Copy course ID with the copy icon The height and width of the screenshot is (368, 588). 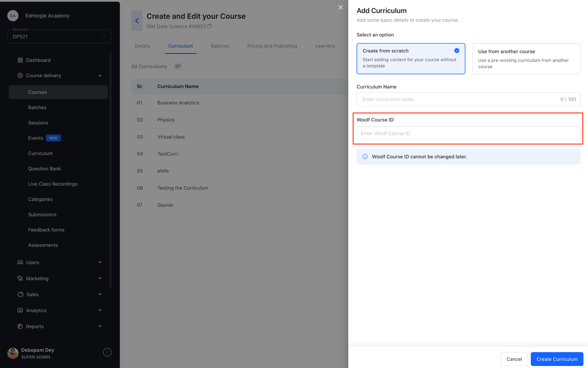point(209,26)
